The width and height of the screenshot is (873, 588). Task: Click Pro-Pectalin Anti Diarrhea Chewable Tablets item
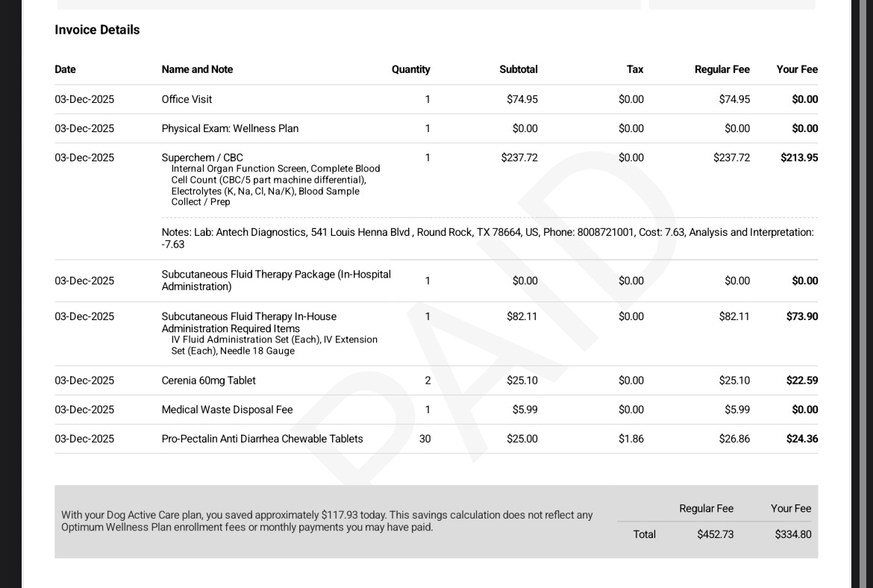coord(262,439)
